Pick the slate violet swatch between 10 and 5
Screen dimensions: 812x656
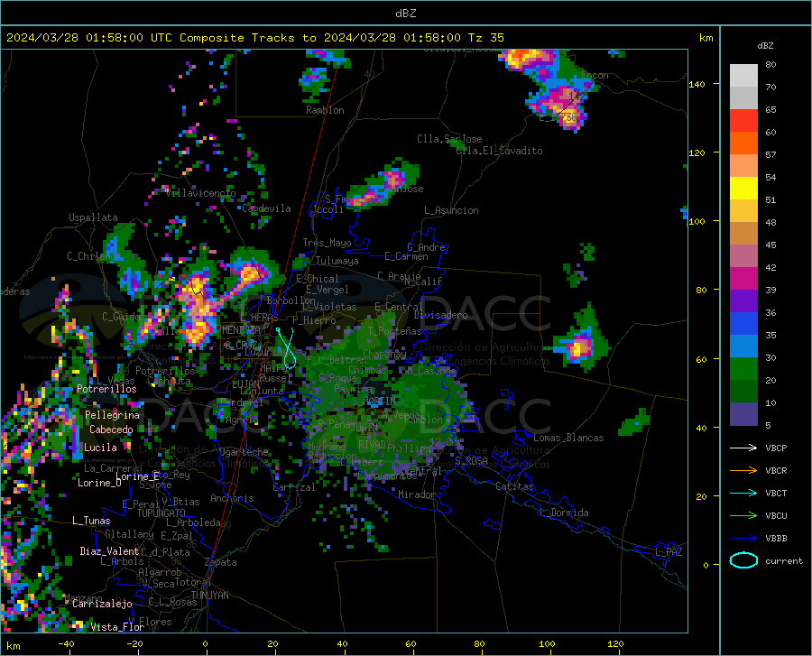click(743, 414)
